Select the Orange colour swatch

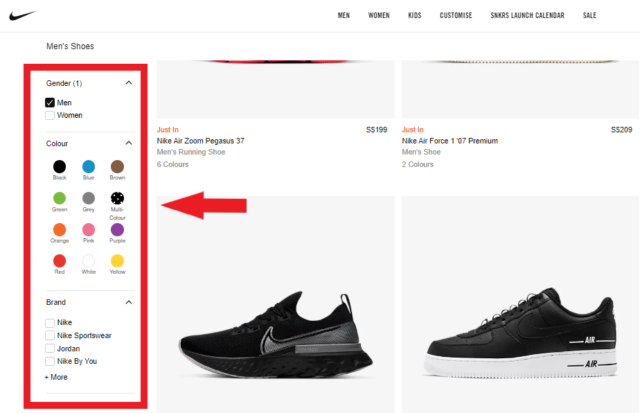(60, 230)
